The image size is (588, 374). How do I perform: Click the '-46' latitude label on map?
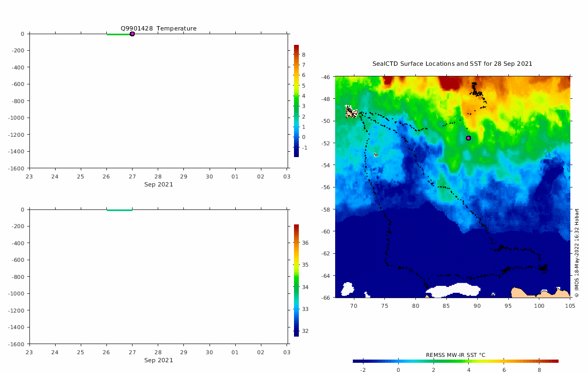tap(326, 77)
